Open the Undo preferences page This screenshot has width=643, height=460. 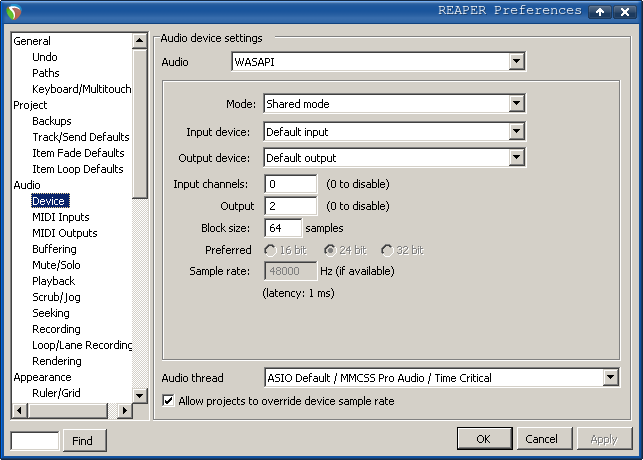click(45, 57)
